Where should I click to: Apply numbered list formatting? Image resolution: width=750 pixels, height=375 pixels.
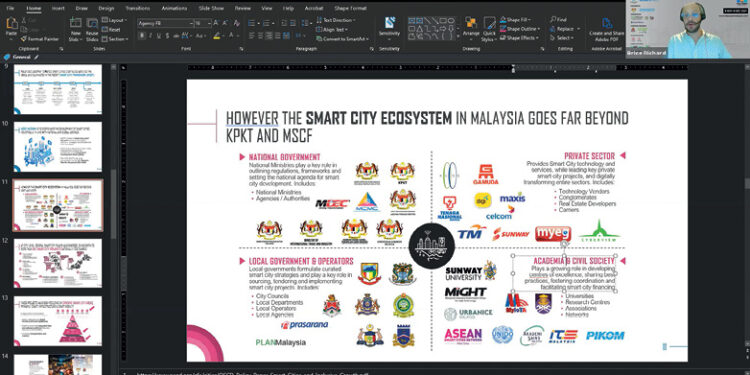click(267, 23)
